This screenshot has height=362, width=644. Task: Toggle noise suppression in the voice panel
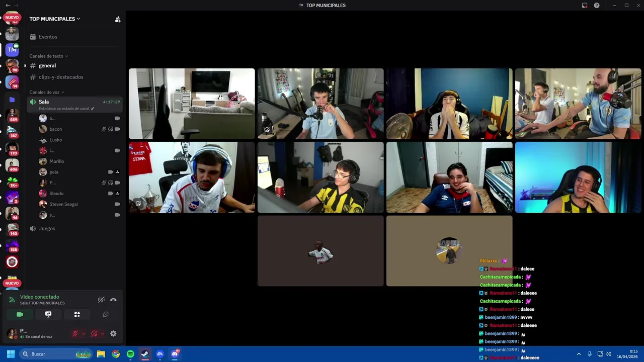pos(101,300)
